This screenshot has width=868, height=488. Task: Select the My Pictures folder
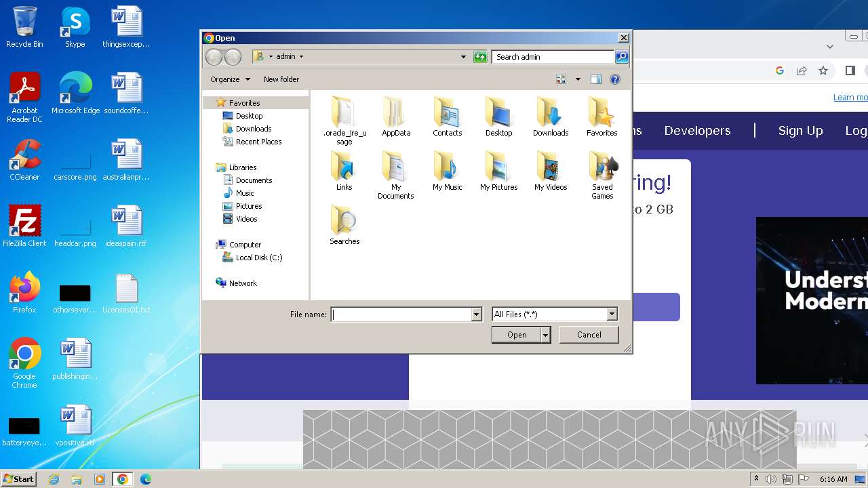499,171
